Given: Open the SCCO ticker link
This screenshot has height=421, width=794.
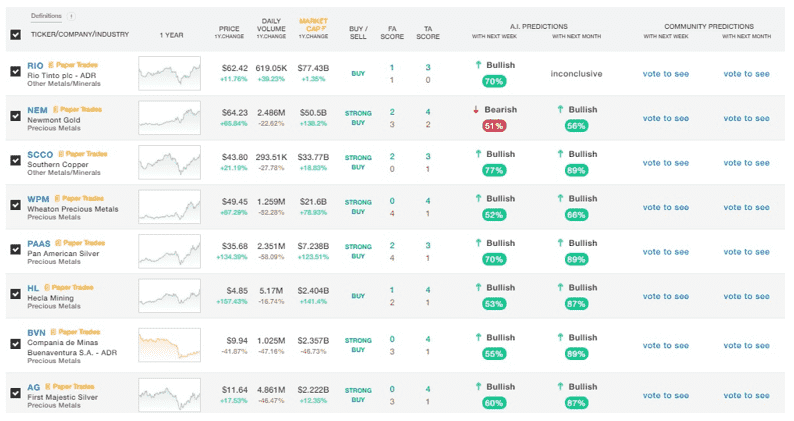Looking at the screenshot, I should click(x=40, y=155).
